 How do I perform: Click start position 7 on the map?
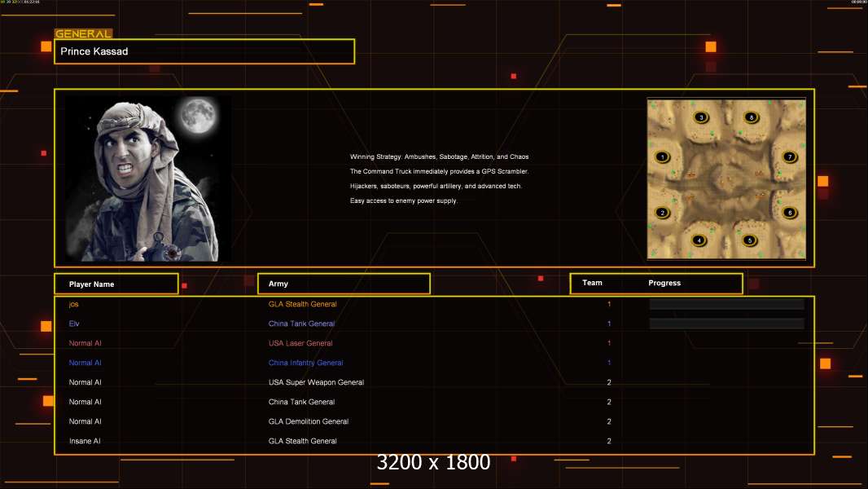tap(789, 157)
